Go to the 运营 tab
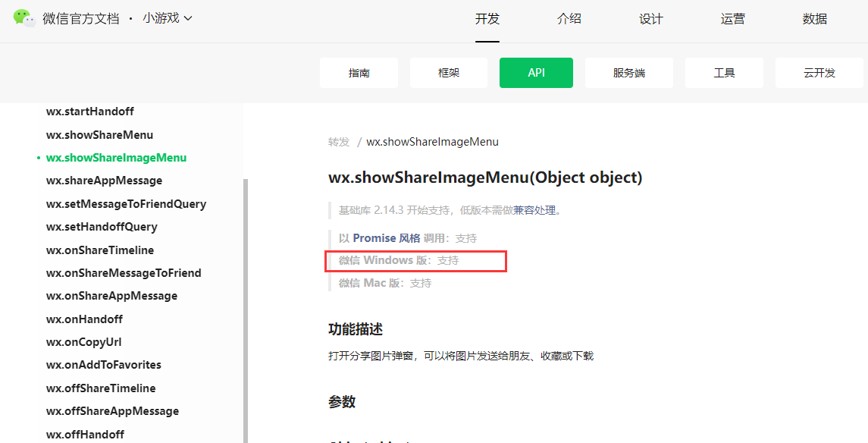Image resolution: width=868 pixels, height=443 pixels. point(733,19)
